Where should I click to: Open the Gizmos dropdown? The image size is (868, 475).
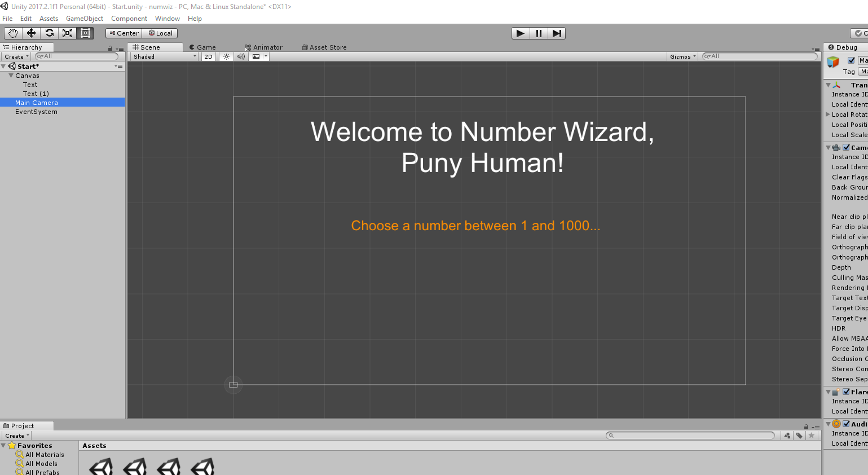682,56
